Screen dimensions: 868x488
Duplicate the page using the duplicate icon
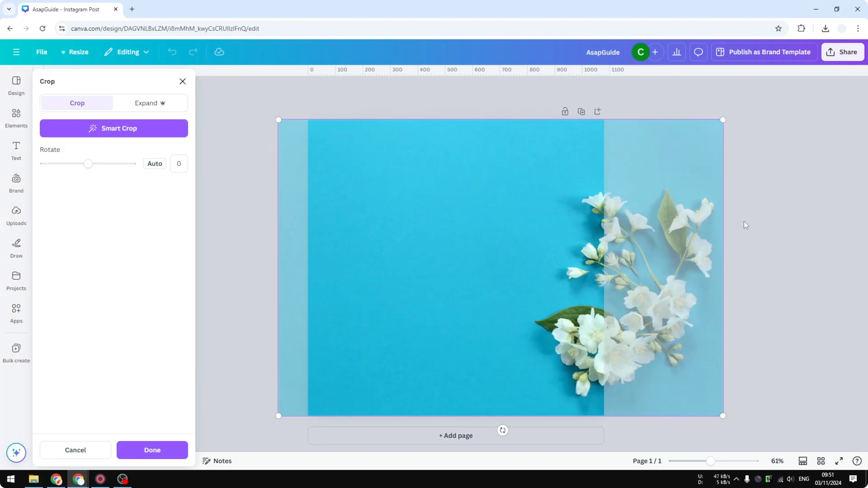pos(582,111)
